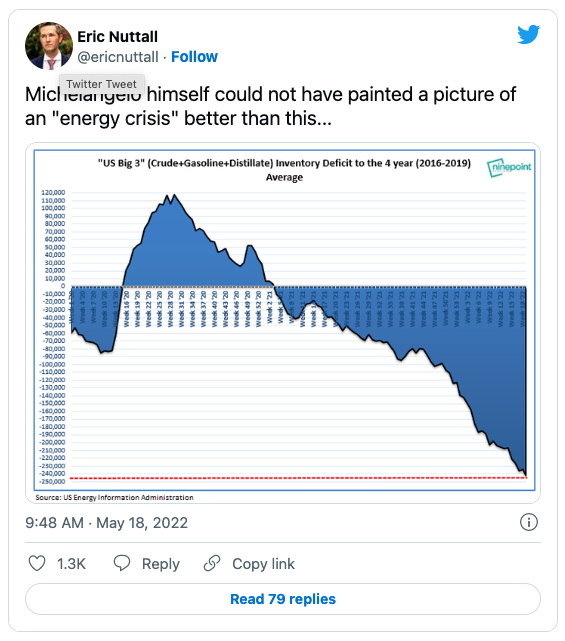Click the 1.3K likes count
Viewport: 565px width, 641px height.
click(x=71, y=564)
